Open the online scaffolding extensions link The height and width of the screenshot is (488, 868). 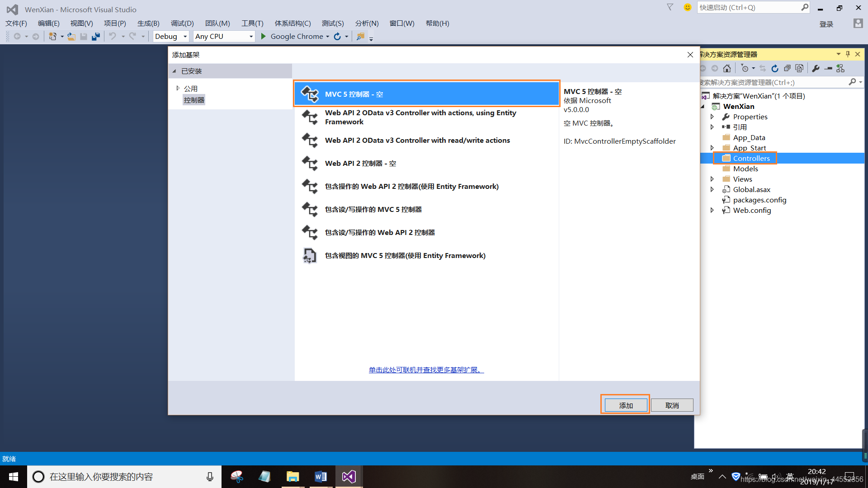tap(426, 370)
